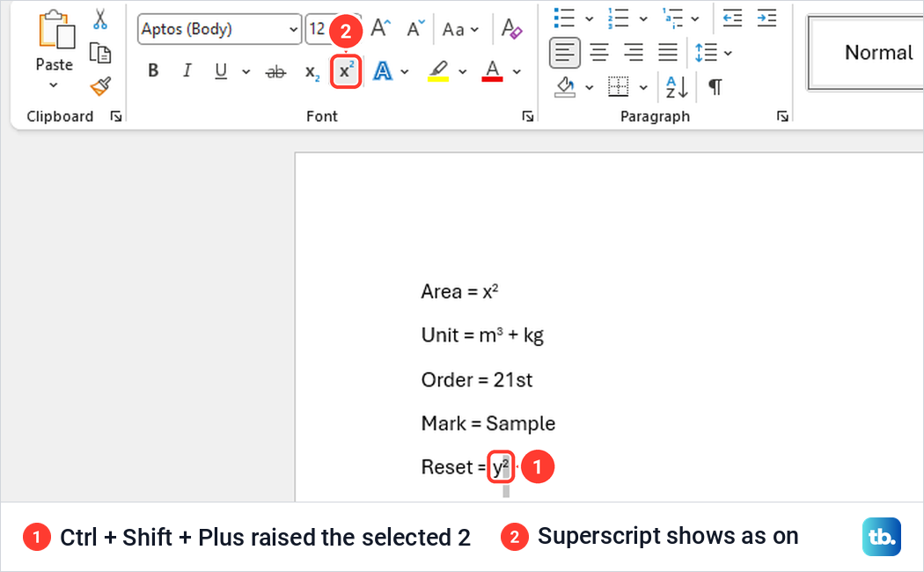Toggle Subscript formatting
924x572 pixels.
[x=312, y=72]
